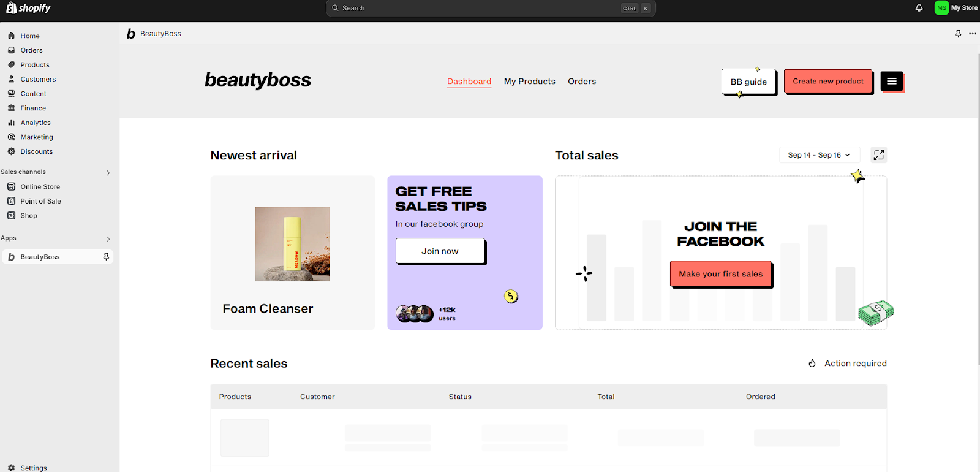Screen dimensions: 980x472
Task: Click the Ordered column header
Action: tap(761, 397)
